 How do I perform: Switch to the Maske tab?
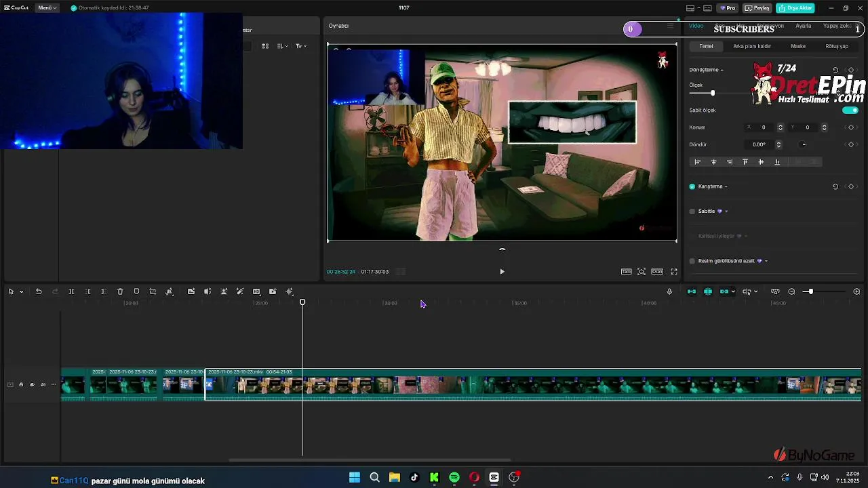pyautogui.click(x=798, y=46)
